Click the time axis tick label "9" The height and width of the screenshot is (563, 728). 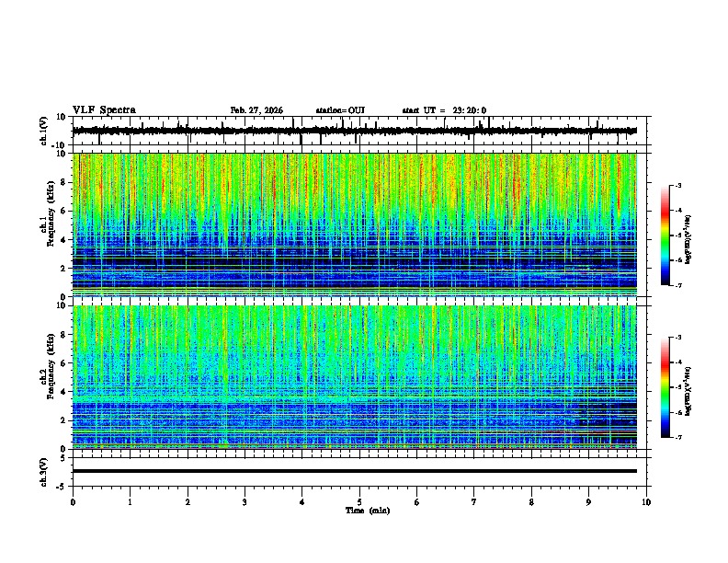click(x=588, y=502)
